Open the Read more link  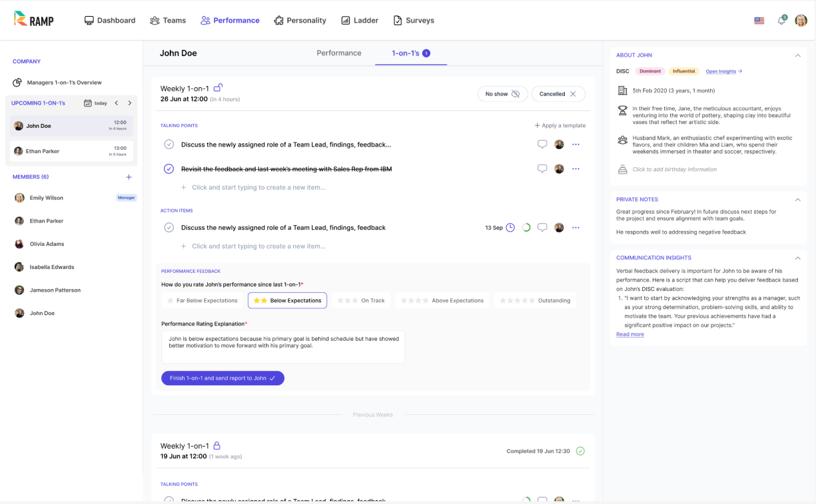[629, 334]
